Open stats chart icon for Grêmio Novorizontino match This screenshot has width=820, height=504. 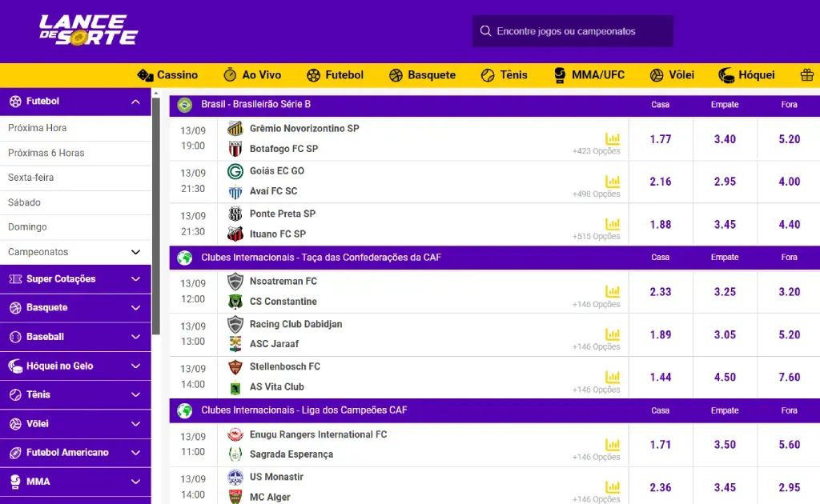point(613,139)
